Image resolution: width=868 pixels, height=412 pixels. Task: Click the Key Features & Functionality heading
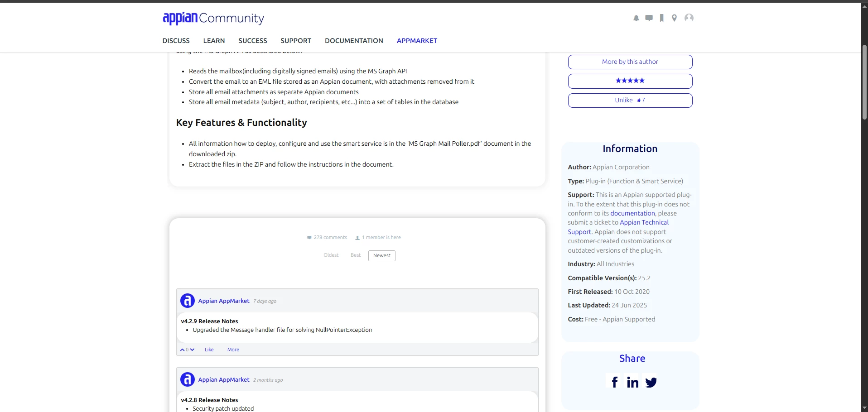[241, 123]
